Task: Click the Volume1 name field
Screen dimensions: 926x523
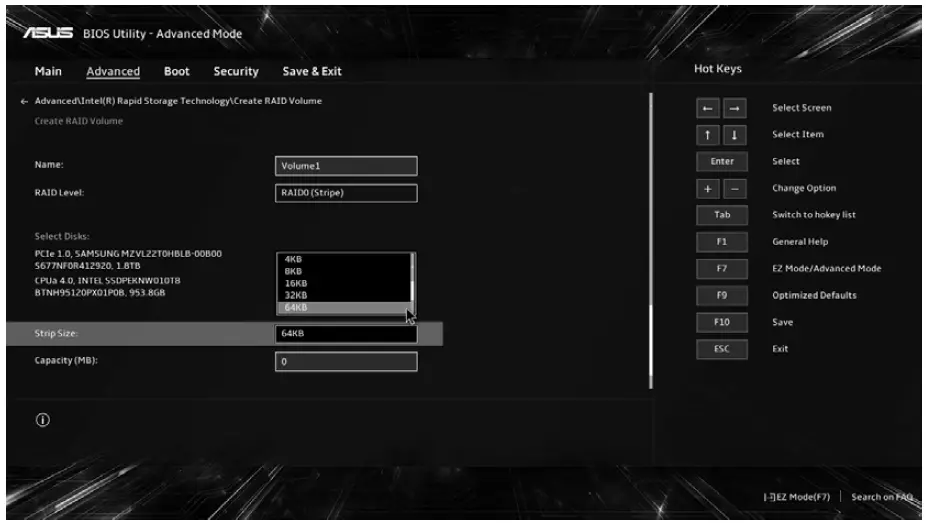Action: pos(346,166)
